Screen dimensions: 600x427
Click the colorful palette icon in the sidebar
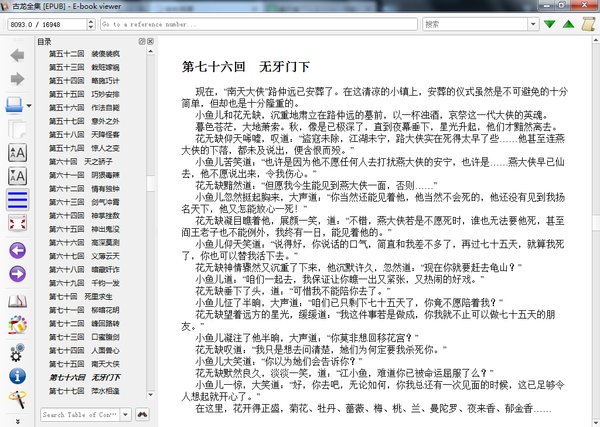(x=17, y=325)
